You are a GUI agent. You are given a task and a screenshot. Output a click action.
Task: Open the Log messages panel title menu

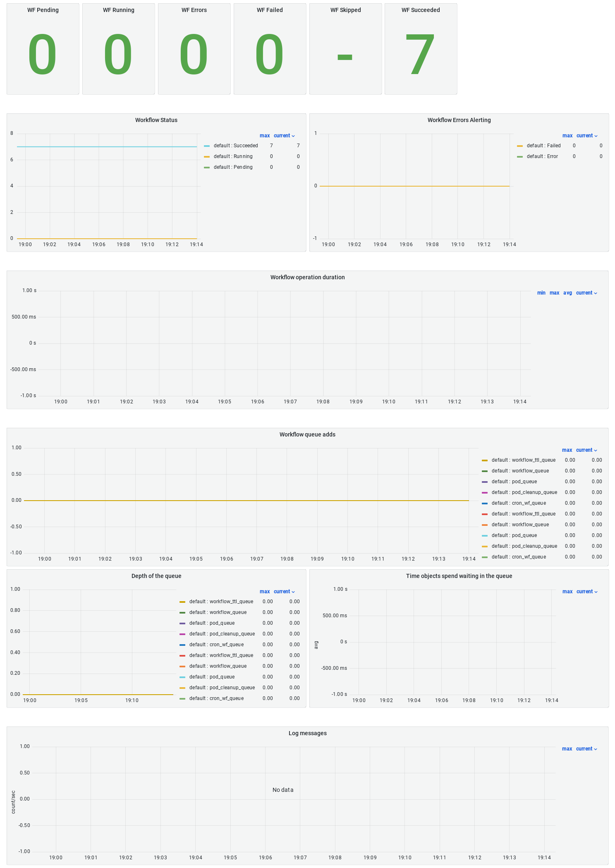click(307, 733)
